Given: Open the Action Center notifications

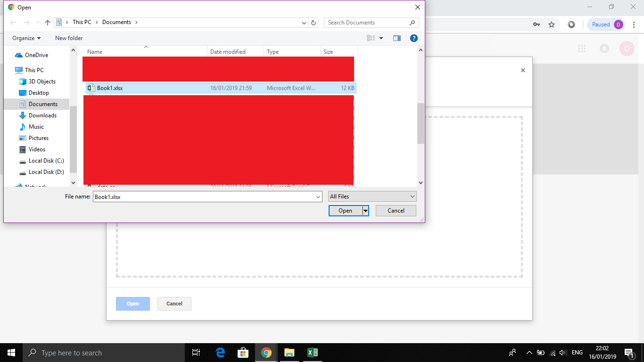Looking at the screenshot, I should pos(628,353).
